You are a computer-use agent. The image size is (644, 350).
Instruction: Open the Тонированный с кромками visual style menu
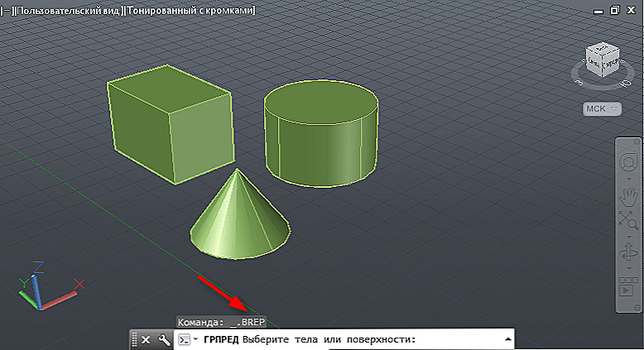[x=190, y=10]
